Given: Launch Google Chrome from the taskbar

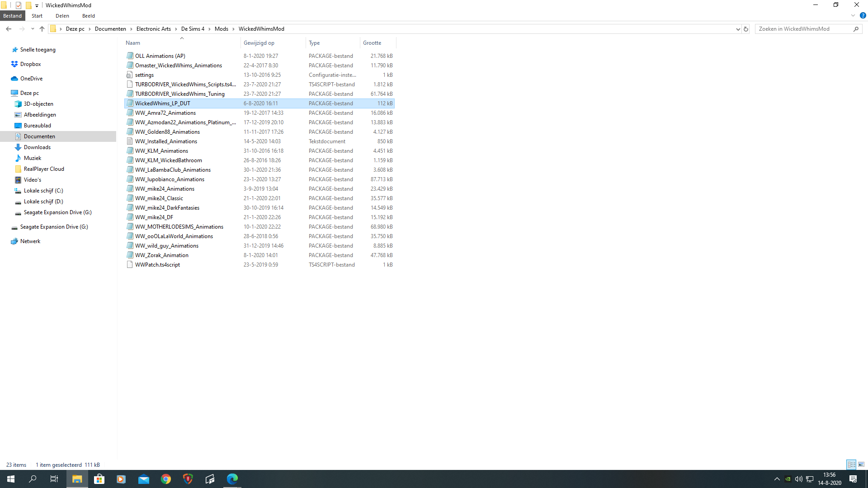Looking at the screenshot, I should [x=165, y=479].
